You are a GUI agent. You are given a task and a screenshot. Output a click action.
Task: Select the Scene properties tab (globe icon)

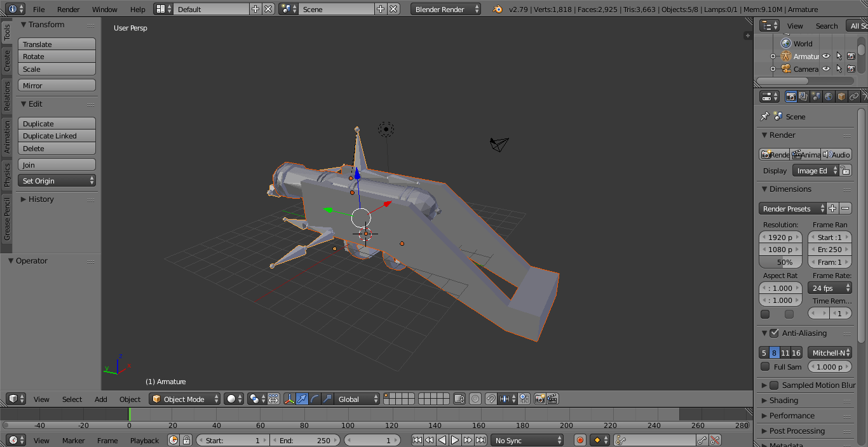(x=816, y=96)
